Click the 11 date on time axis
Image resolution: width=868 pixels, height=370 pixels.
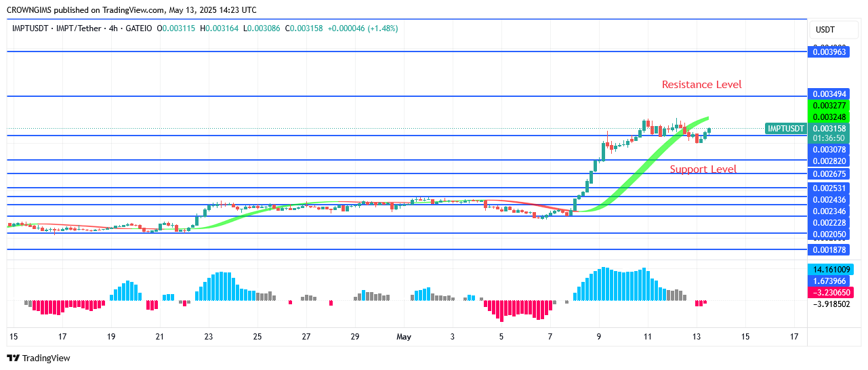click(x=647, y=336)
